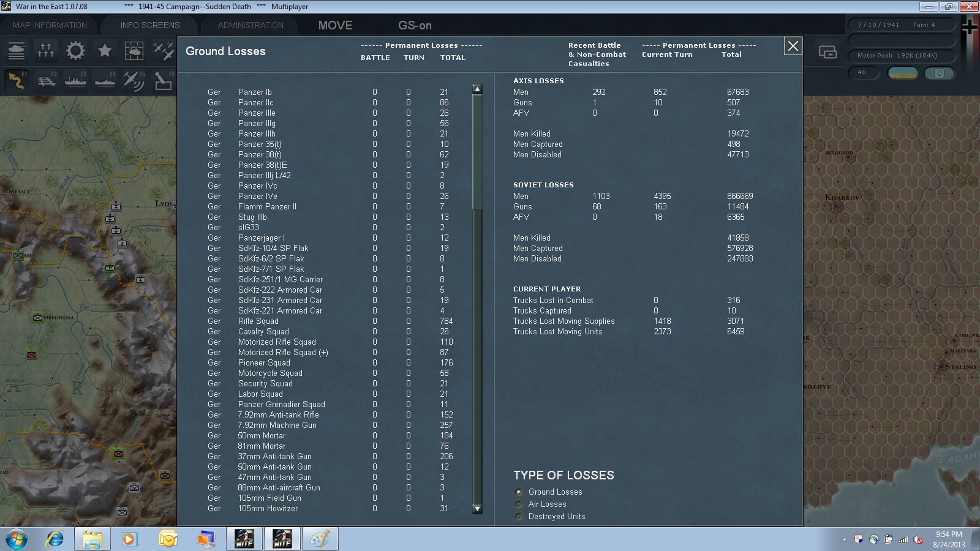The height and width of the screenshot is (551, 980).
Task: Open Internet Explorer from the taskbar
Action: coord(55,539)
